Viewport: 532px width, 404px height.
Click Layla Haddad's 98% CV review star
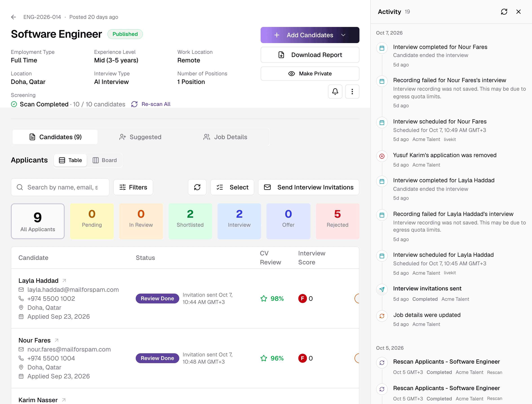(264, 299)
